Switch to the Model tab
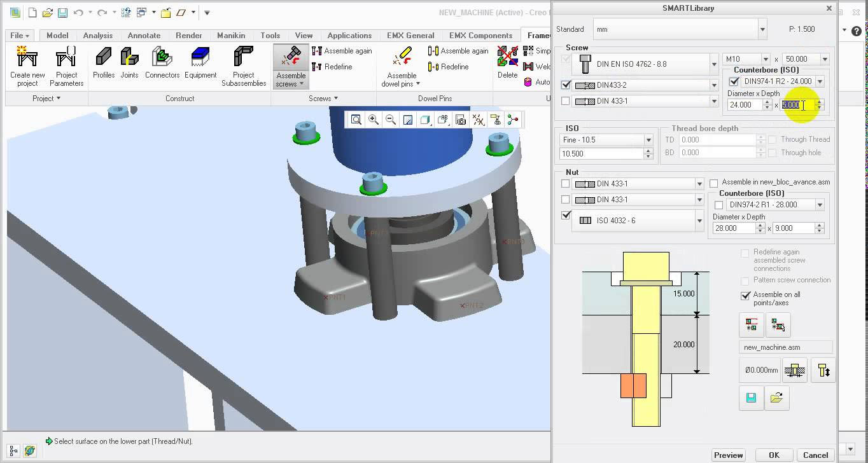The height and width of the screenshot is (463, 868). 57,36
